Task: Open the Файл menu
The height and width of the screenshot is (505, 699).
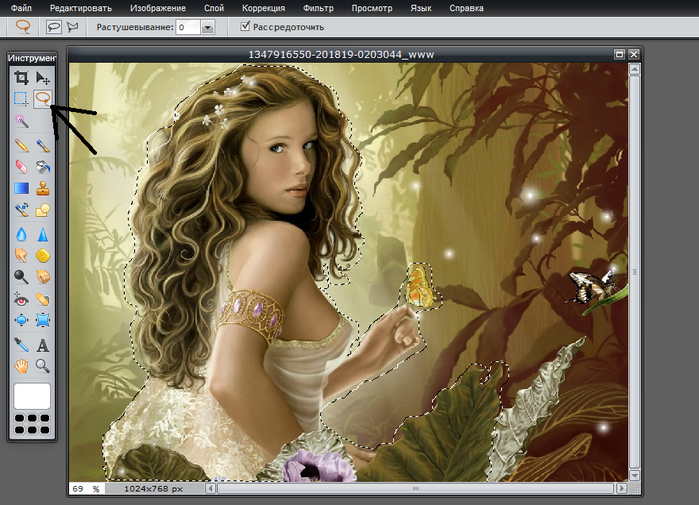Action: 21,8
